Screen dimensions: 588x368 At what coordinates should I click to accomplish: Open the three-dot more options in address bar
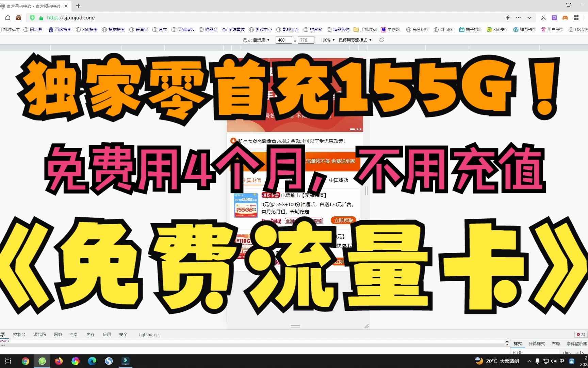(518, 18)
